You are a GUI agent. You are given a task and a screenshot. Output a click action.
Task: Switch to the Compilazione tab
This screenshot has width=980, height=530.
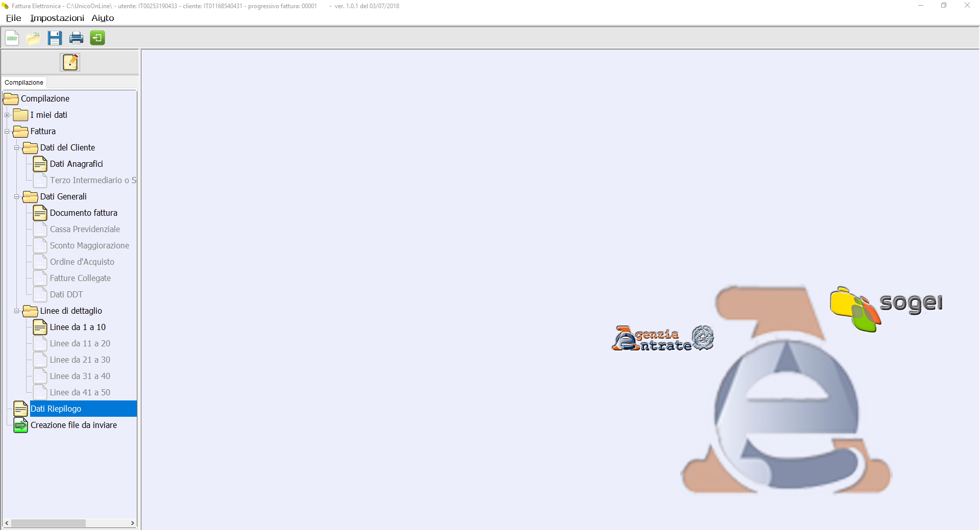[24, 83]
